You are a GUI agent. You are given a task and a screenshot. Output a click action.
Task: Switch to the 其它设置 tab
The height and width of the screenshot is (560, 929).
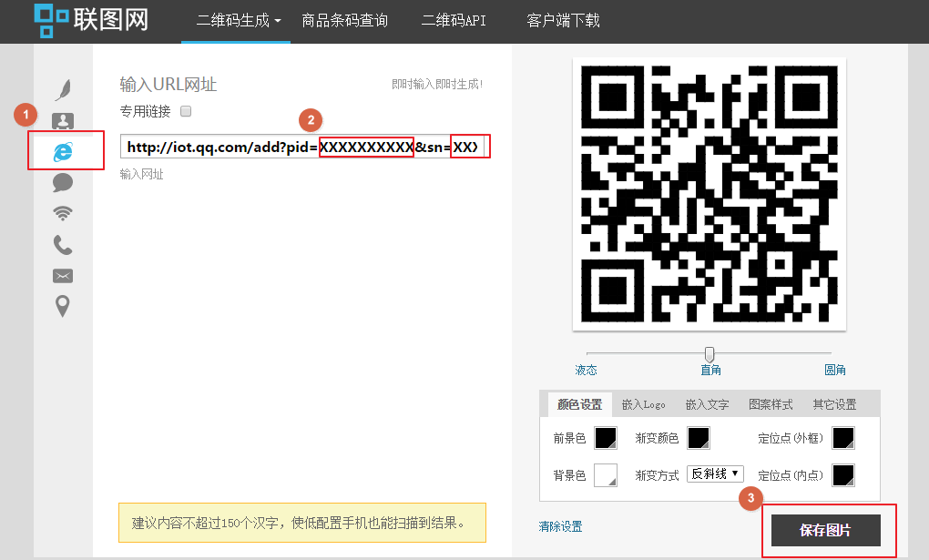pos(835,404)
